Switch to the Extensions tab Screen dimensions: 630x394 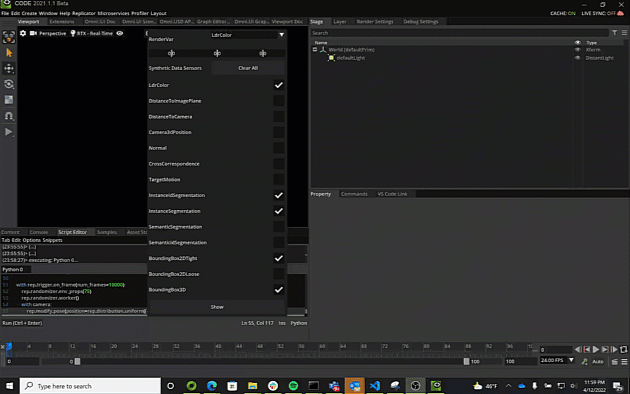(61, 22)
